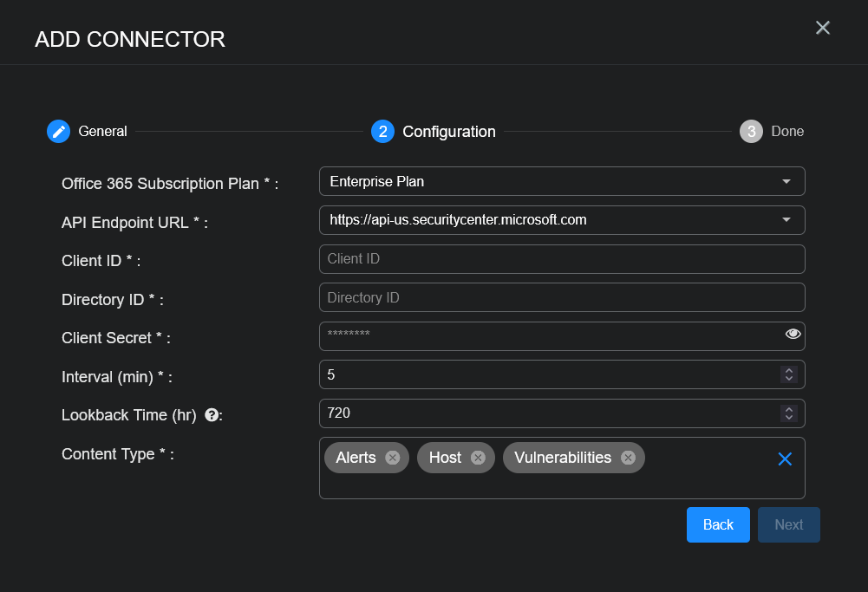
Task: Adjust the Interval minutes stepper arrows
Action: 788,374
